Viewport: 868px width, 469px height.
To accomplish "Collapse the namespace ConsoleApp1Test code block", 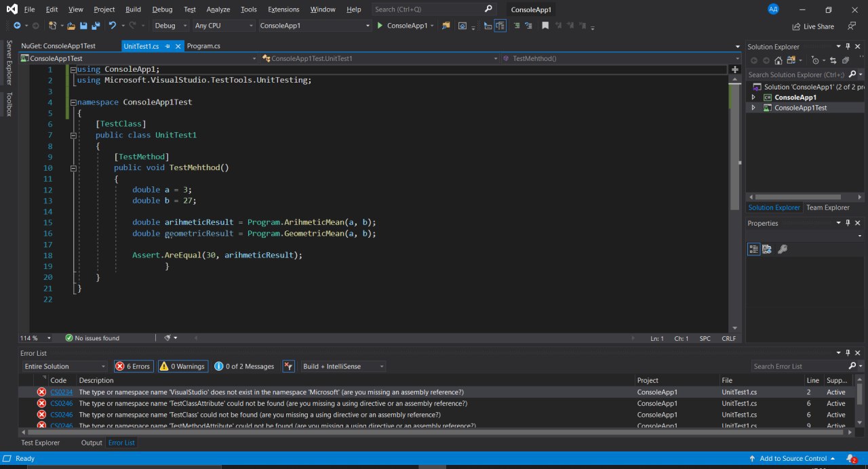I will point(74,102).
